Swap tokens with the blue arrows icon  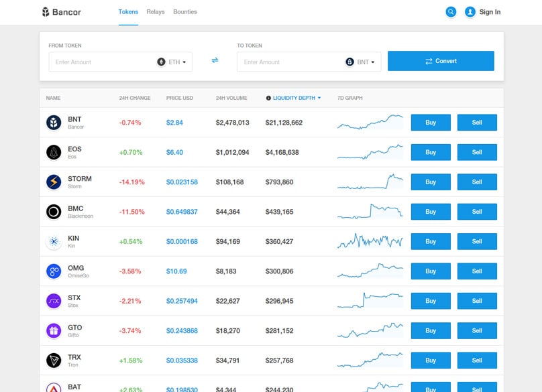(215, 60)
